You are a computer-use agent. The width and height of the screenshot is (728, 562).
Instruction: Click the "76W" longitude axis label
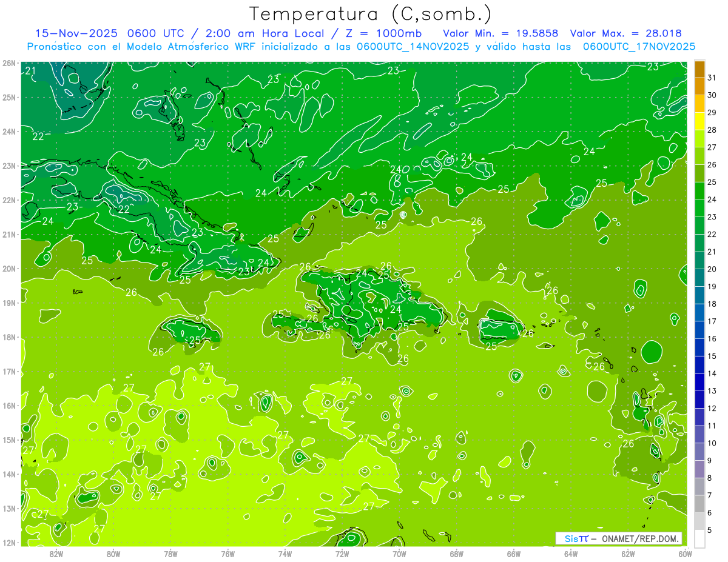point(228,554)
